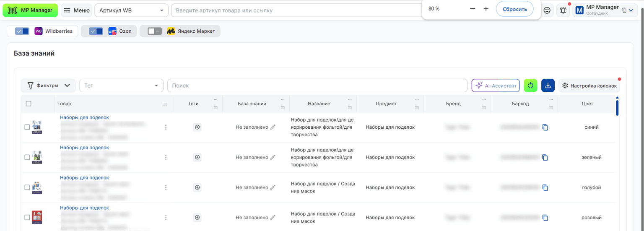Image resolution: width=644 pixels, height=231 pixels.
Task: Expand the Тег combo box
Action: tap(121, 86)
